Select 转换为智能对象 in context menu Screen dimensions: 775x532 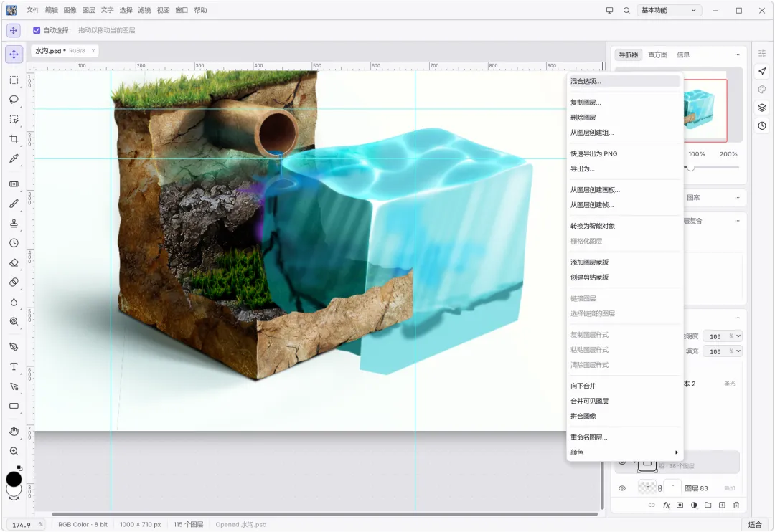(624, 226)
